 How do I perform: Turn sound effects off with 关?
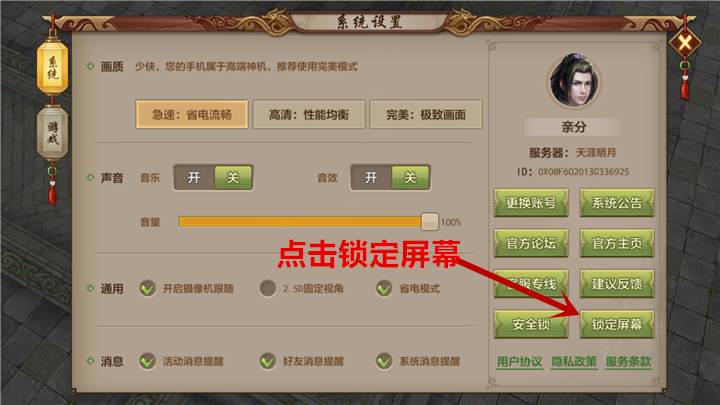click(x=410, y=178)
